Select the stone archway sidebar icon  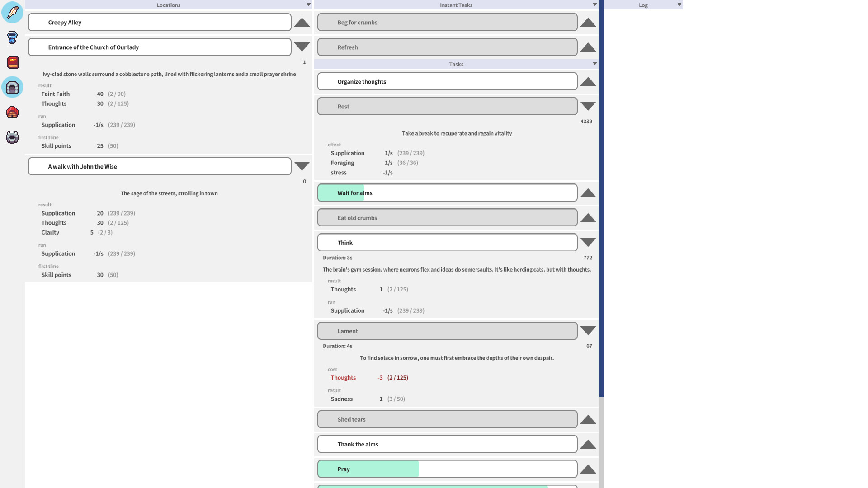[12, 87]
